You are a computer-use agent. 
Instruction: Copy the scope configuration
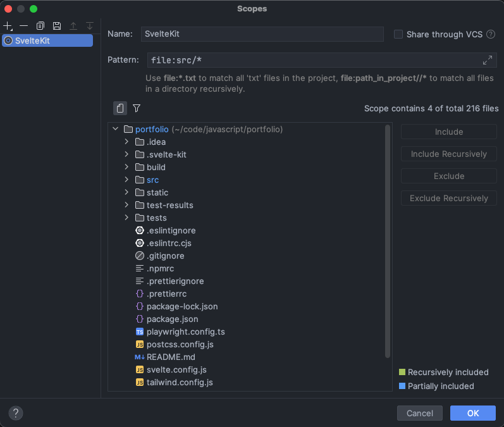[40, 26]
